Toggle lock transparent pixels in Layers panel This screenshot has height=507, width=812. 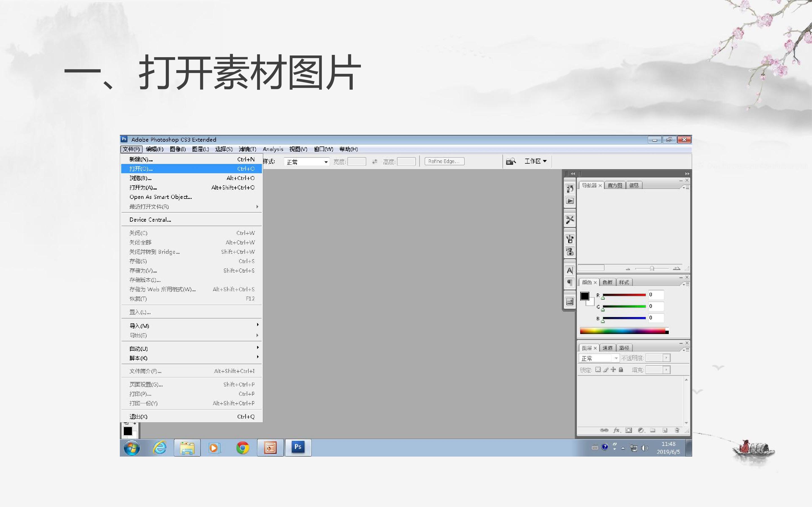pyautogui.click(x=598, y=370)
